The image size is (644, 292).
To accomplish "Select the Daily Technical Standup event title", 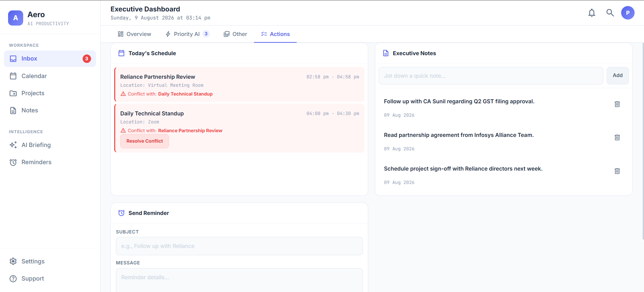I will point(152,113).
